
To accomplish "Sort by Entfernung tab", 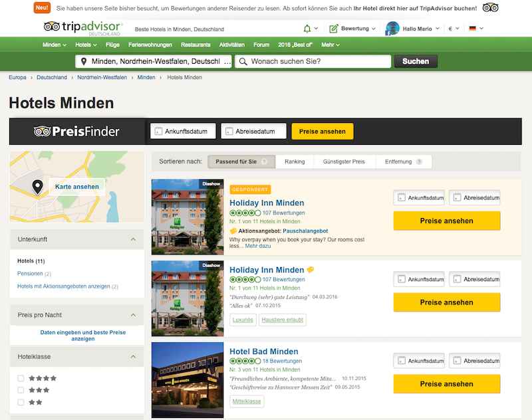I will tap(404, 161).
